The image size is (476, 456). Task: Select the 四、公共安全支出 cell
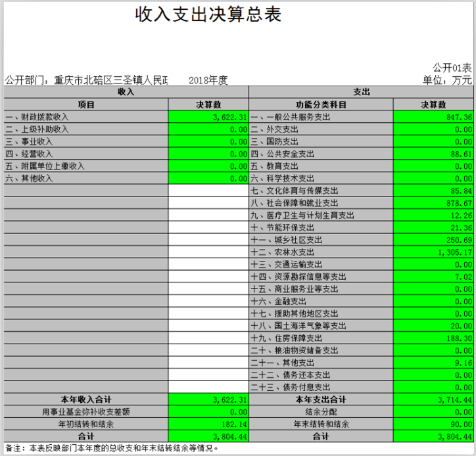[x=321, y=154]
